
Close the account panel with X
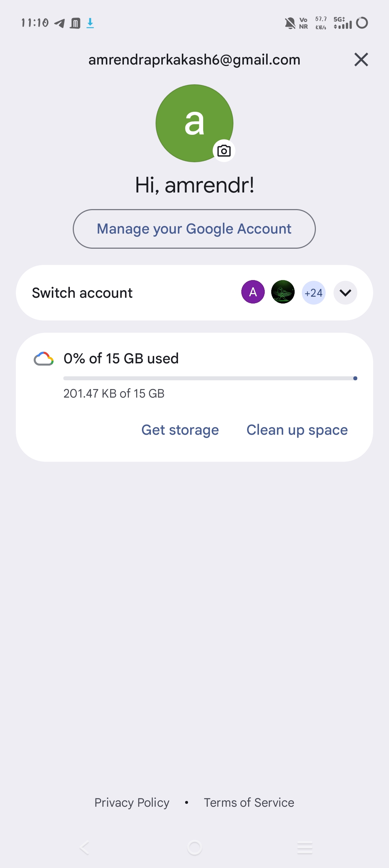point(361,59)
